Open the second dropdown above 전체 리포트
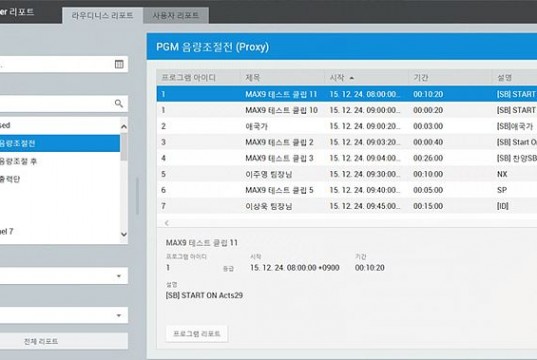 click(x=64, y=315)
